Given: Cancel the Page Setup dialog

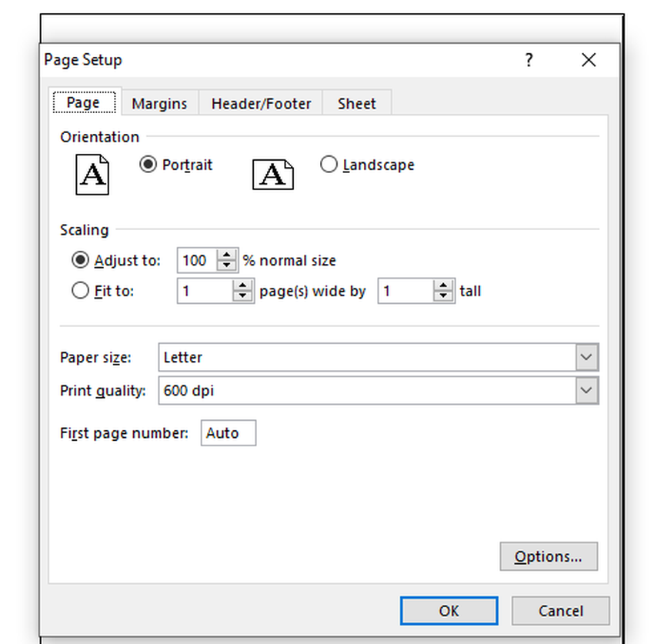Looking at the screenshot, I should [560, 611].
